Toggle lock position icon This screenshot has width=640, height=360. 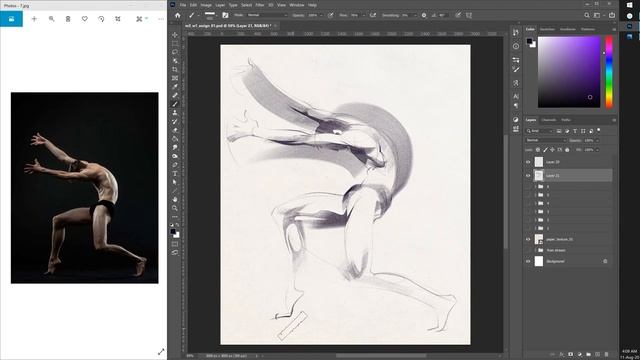tap(552, 150)
